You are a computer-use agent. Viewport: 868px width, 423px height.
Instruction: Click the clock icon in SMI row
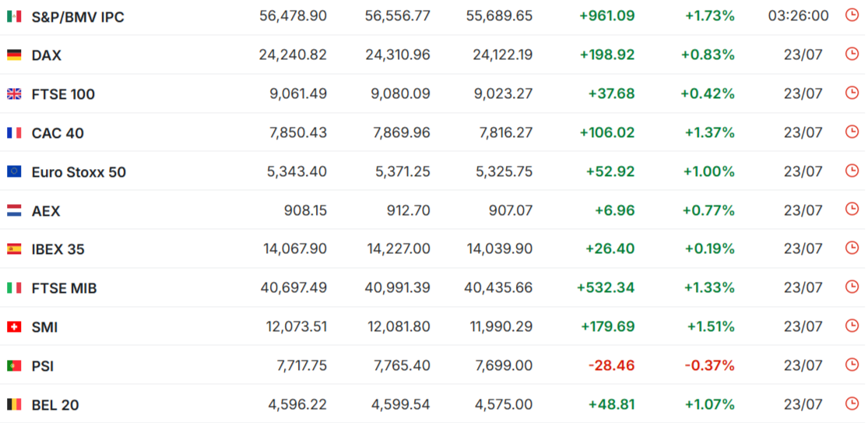pyautogui.click(x=852, y=326)
